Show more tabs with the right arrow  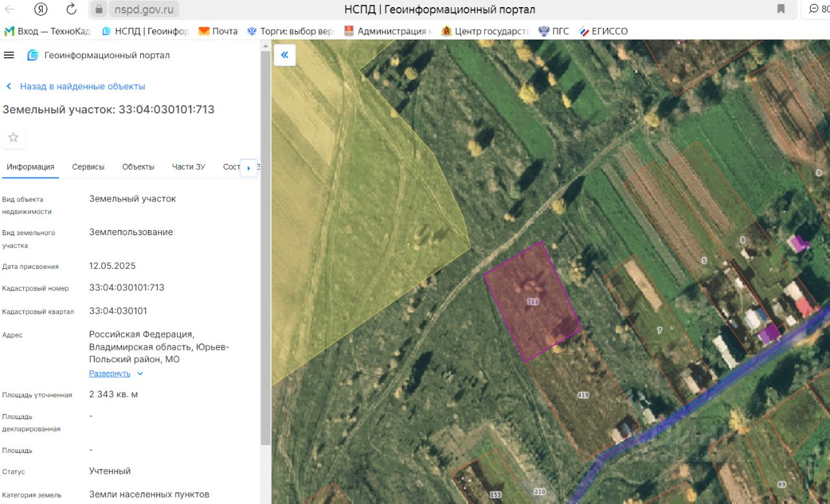pyautogui.click(x=249, y=168)
